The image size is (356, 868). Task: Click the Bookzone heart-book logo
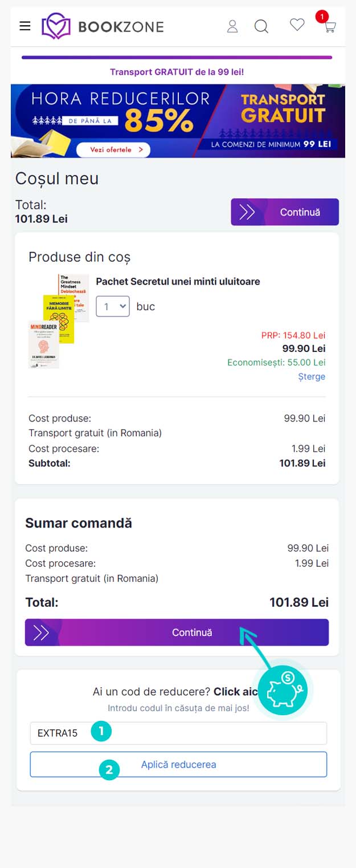[x=56, y=26]
